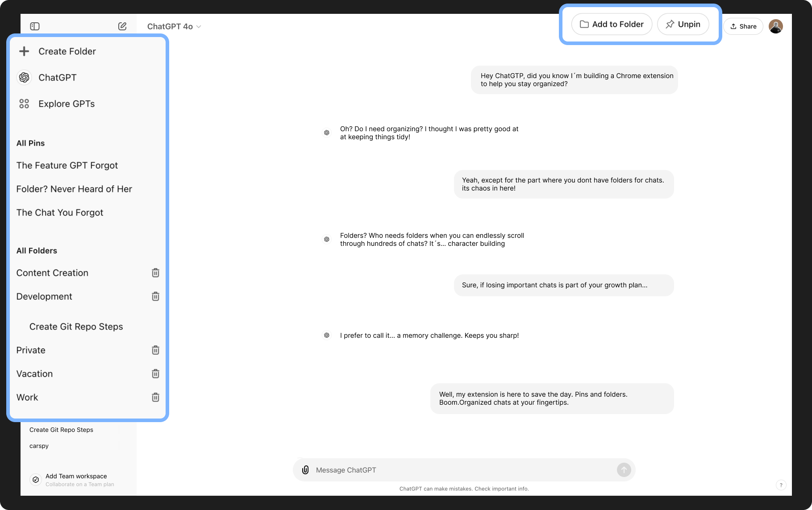
Task: Click the Explore GPTs grid icon
Action: click(x=24, y=104)
